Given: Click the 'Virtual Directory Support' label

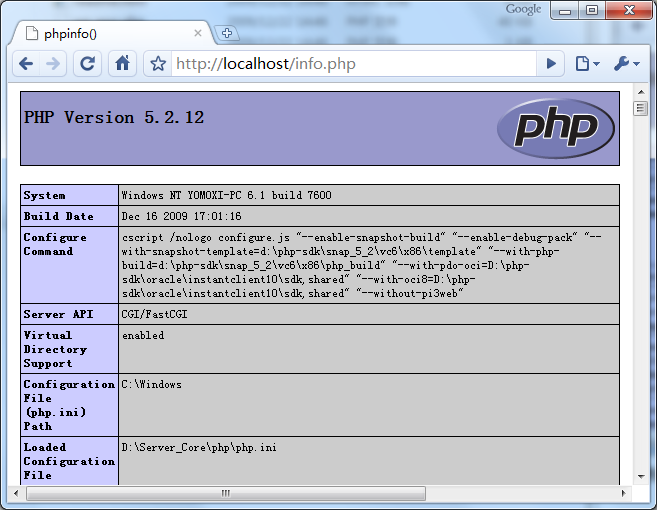Looking at the screenshot, I should point(55,349).
